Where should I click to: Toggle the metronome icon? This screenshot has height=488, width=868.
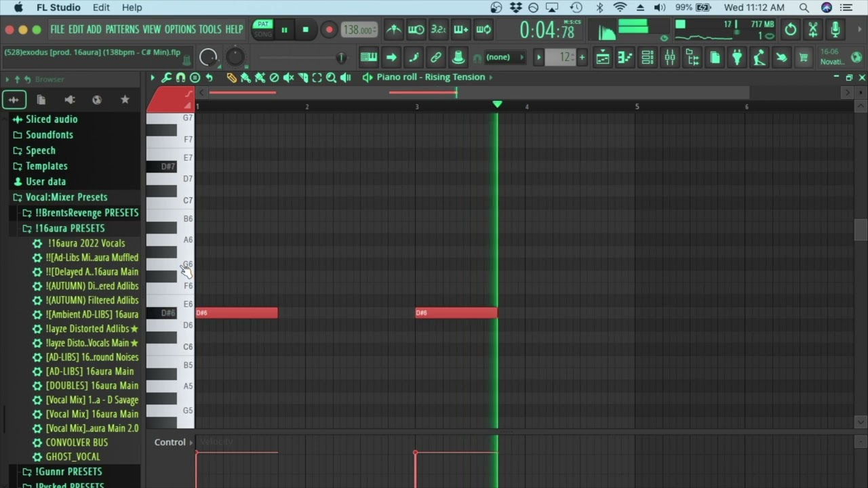393,29
